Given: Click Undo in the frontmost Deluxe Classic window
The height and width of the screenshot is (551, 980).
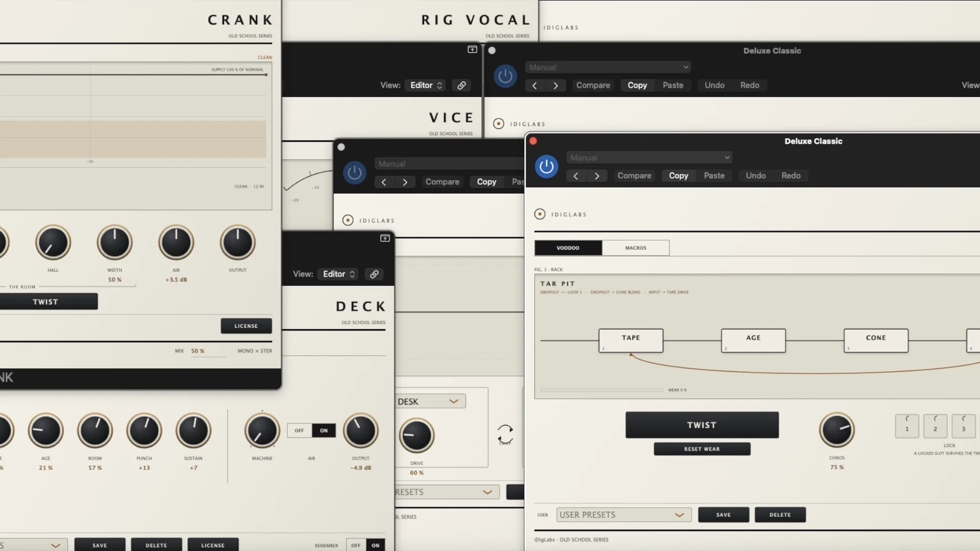Looking at the screenshot, I should pos(755,176).
